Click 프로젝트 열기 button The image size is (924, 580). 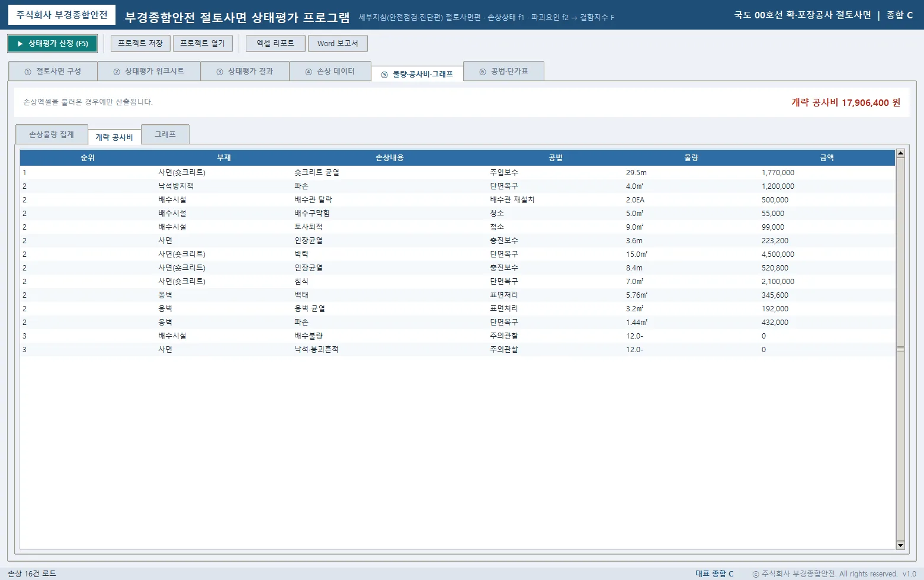(x=203, y=43)
